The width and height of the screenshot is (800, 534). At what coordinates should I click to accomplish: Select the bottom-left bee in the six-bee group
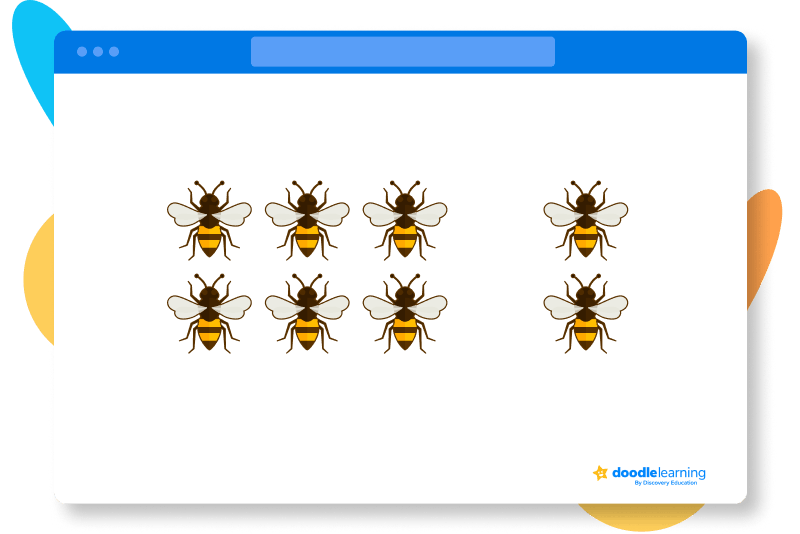tap(209, 312)
